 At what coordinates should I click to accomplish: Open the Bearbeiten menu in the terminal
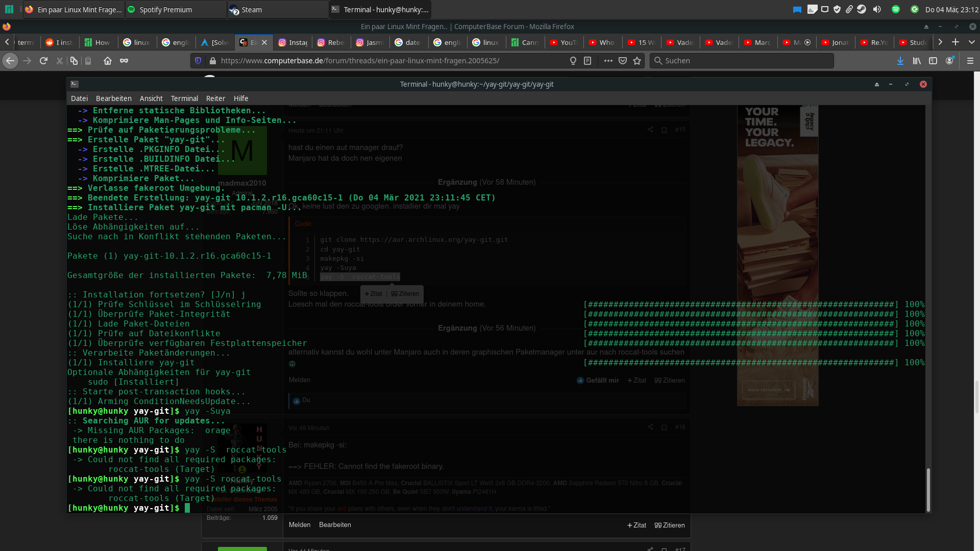tap(114, 98)
